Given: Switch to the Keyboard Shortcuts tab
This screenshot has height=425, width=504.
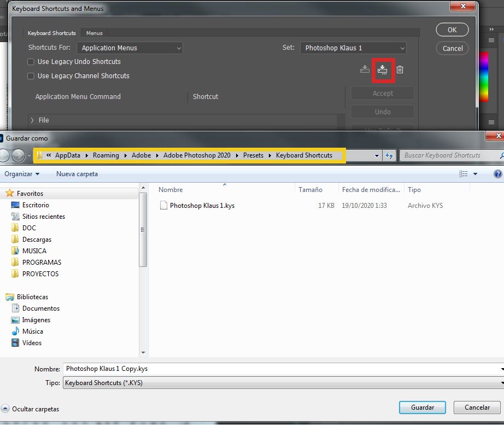Looking at the screenshot, I should (52, 33).
